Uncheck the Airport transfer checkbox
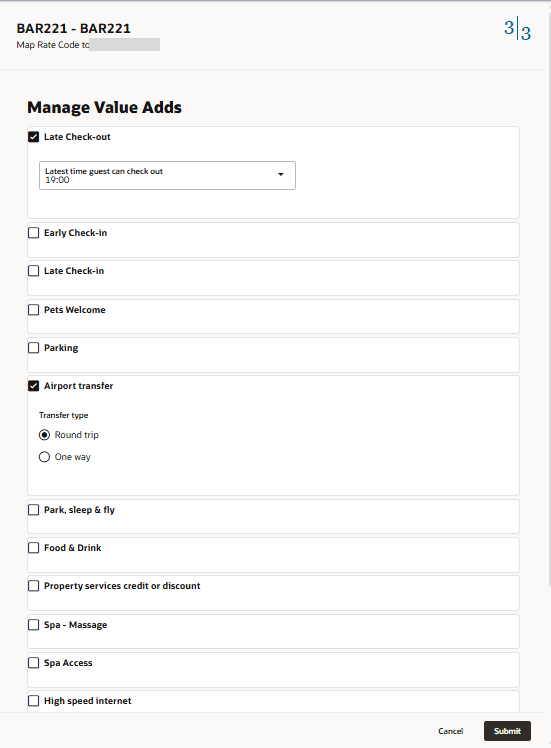 tap(33, 386)
